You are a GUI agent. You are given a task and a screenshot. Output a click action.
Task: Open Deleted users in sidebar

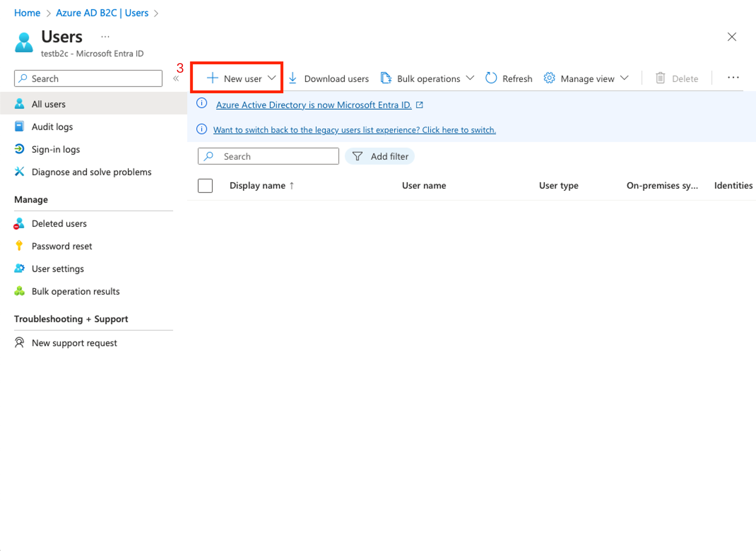(59, 223)
